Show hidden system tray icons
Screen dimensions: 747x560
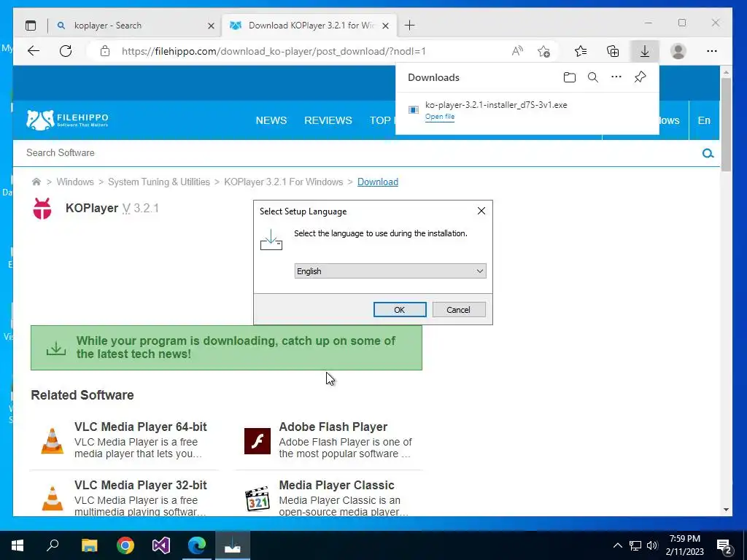point(617,545)
